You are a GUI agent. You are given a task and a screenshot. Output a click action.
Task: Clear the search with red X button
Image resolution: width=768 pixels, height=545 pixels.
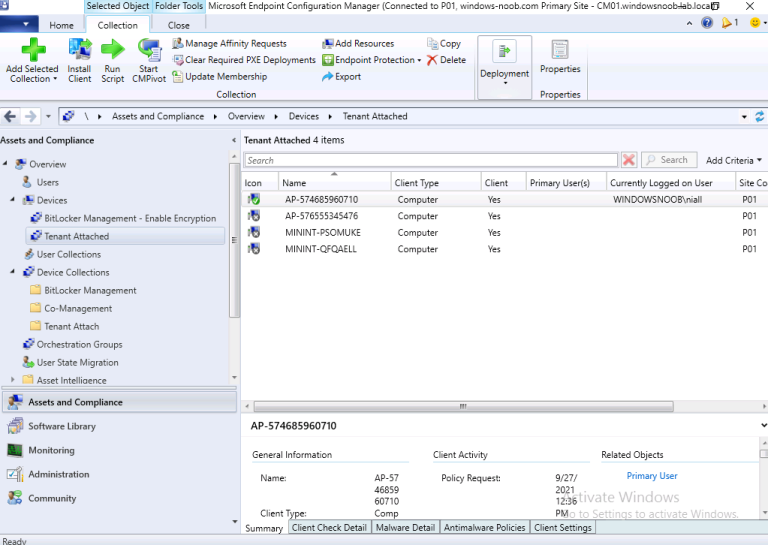pyautogui.click(x=629, y=160)
